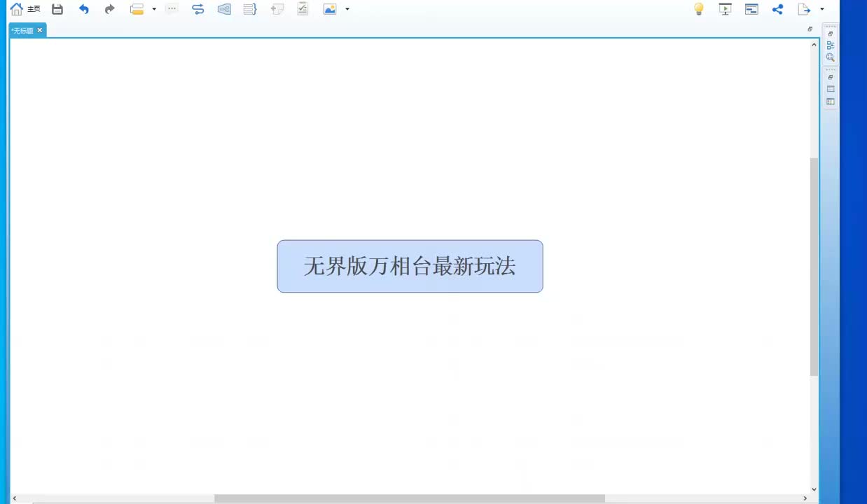Undo the last action
Viewport: 867px width, 504px height.
84,9
